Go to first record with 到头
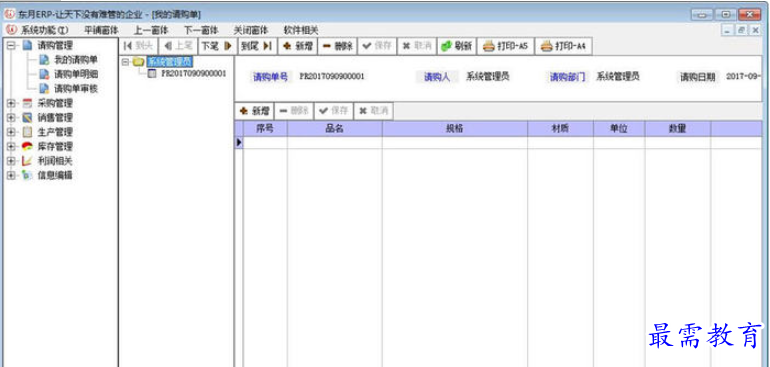The image size is (770, 367). (138, 46)
